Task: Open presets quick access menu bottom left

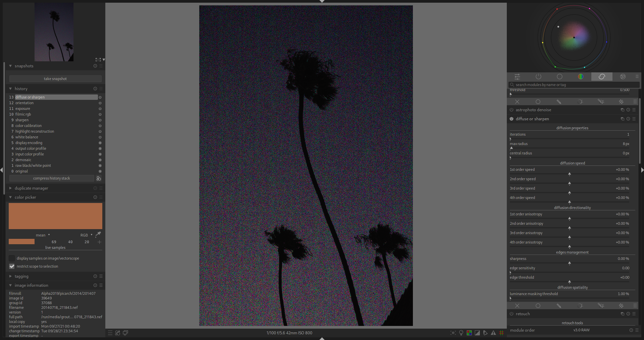Action: [x=110, y=333]
